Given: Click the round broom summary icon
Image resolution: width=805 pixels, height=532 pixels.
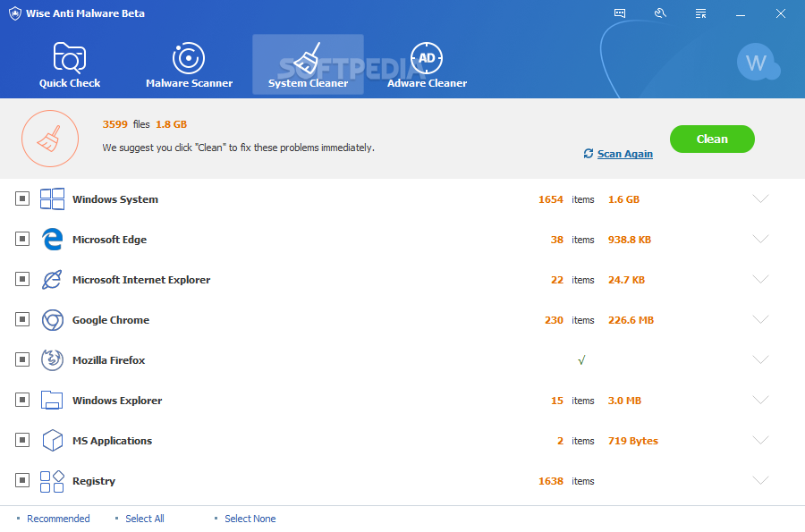Looking at the screenshot, I should [50, 139].
